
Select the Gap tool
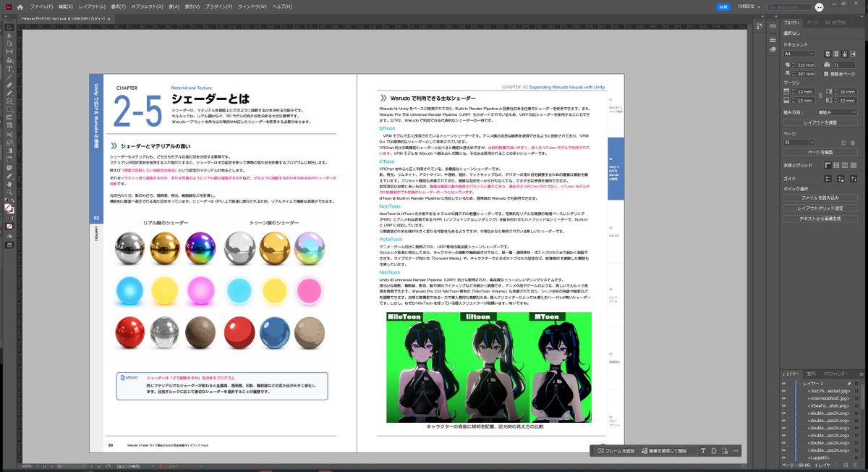[9, 51]
